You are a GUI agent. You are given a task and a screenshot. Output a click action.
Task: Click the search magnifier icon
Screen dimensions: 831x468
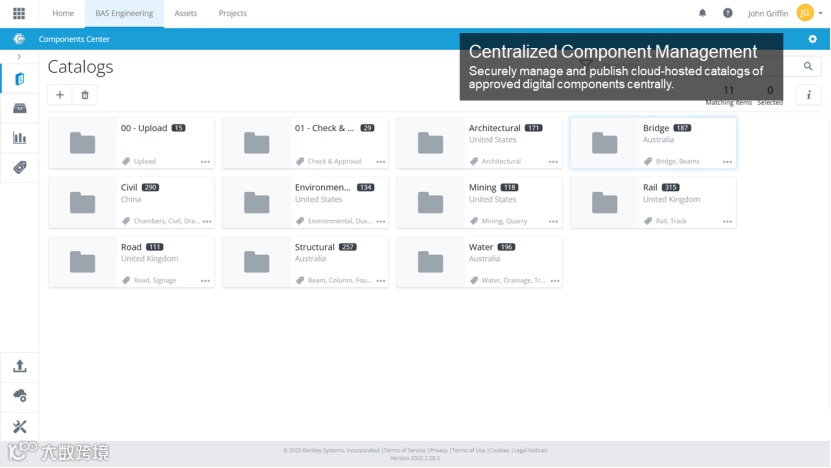coord(808,66)
